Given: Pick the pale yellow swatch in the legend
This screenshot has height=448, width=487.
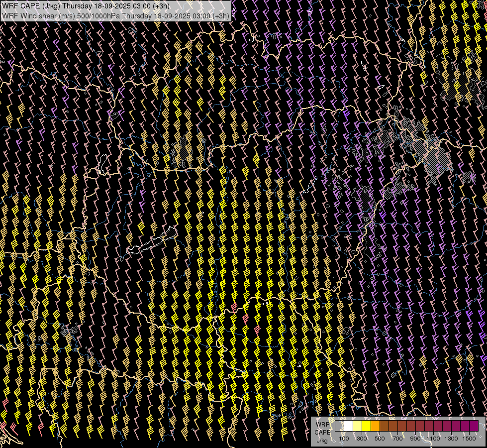Looking at the screenshot, I should [x=358, y=426].
